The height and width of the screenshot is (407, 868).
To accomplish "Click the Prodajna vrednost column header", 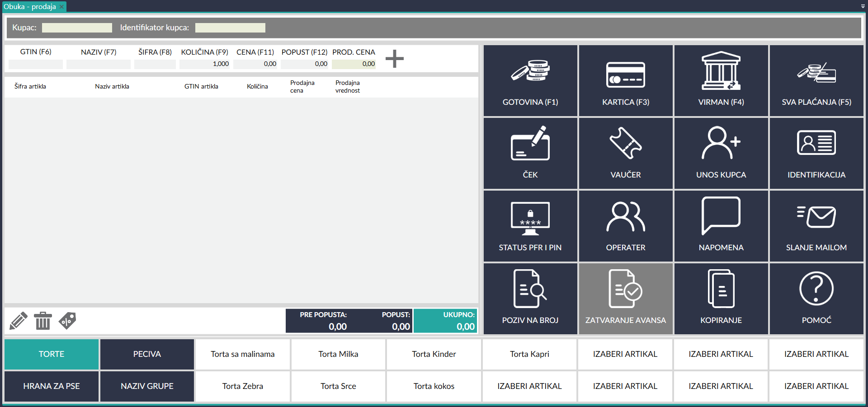I will click(x=348, y=87).
